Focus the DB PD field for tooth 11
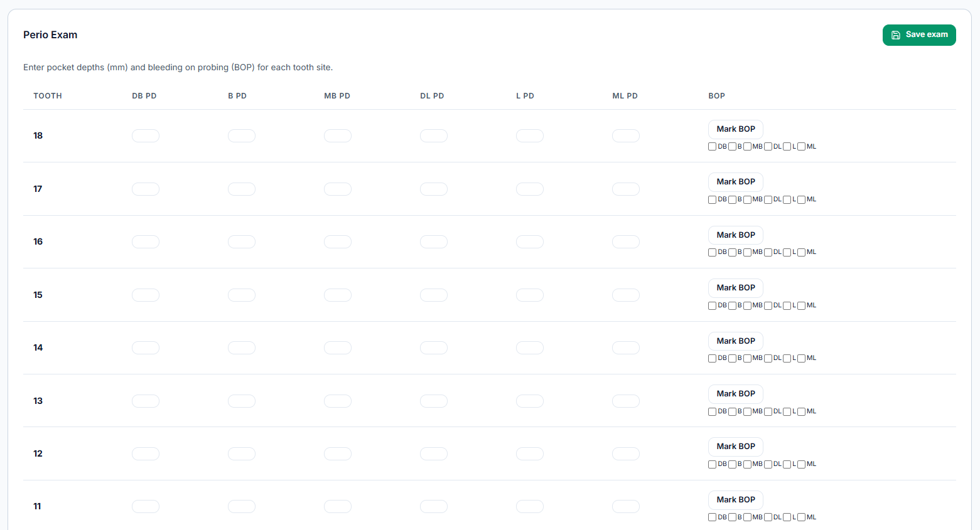This screenshot has width=980, height=530. (x=146, y=506)
